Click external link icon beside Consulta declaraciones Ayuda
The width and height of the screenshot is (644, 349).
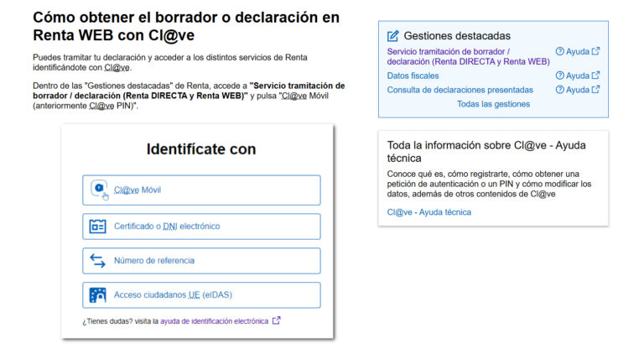click(595, 89)
